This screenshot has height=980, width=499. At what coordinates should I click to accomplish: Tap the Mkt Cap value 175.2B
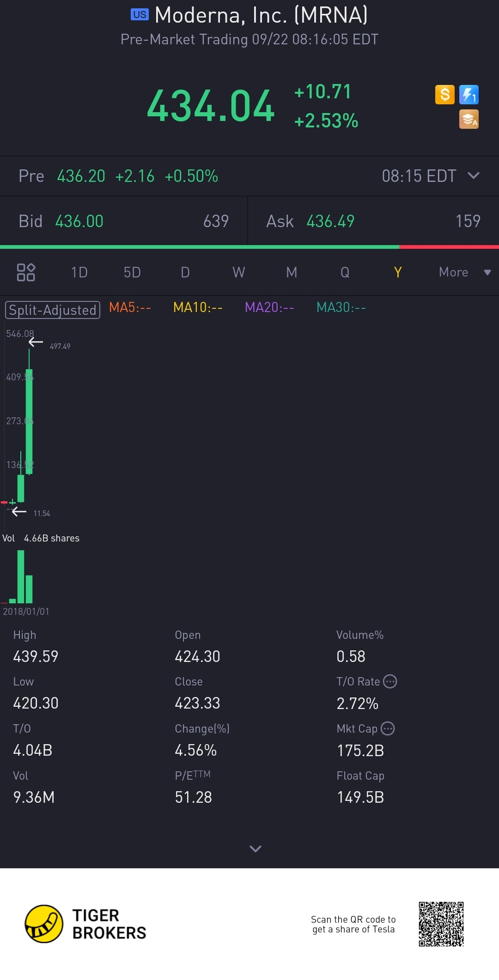(x=360, y=751)
